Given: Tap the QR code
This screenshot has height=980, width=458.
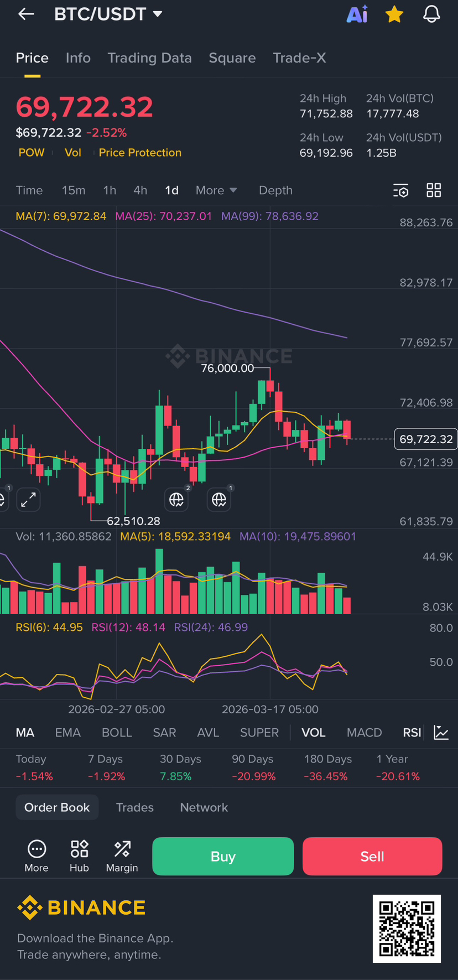Looking at the screenshot, I should [407, 929].
